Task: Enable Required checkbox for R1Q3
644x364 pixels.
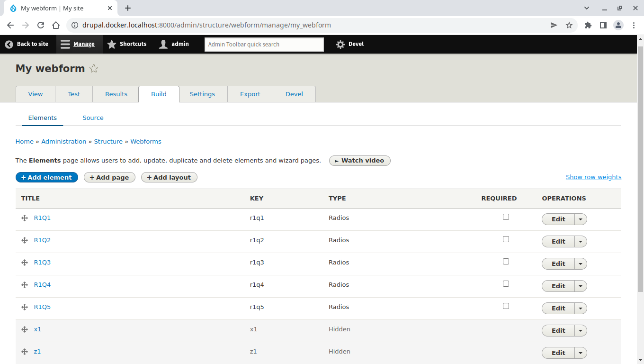Action: 506,262
